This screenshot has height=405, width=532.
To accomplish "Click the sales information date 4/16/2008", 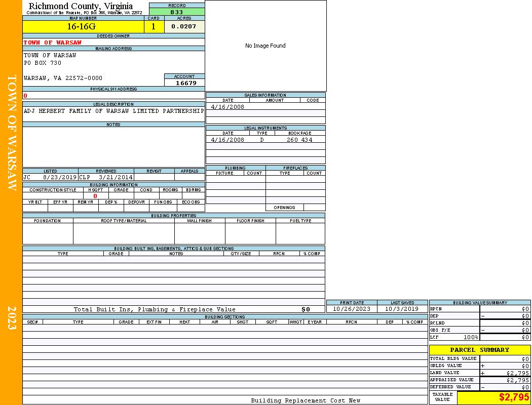I will [227, 107].
